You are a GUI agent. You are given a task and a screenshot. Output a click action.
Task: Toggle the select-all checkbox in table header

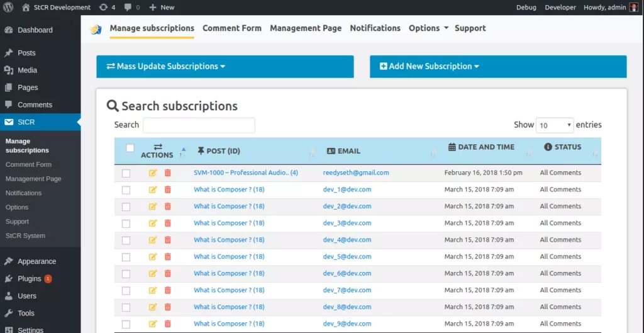(x=130, y=149)
